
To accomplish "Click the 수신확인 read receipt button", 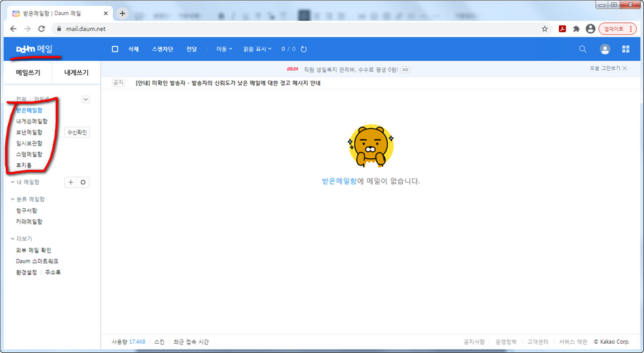I will coord(77,132).
